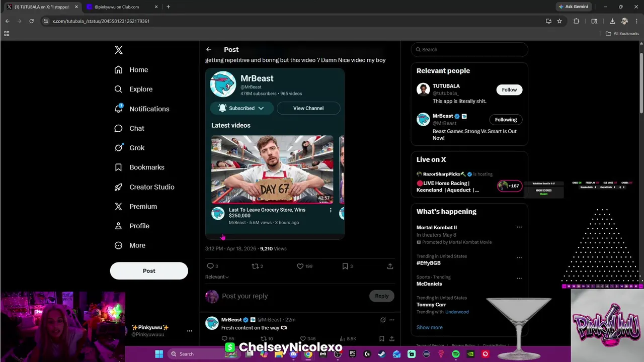644x362 pixels.
Task: Bookmark the post with 3 bookmarks
Action: click(345, 266)
